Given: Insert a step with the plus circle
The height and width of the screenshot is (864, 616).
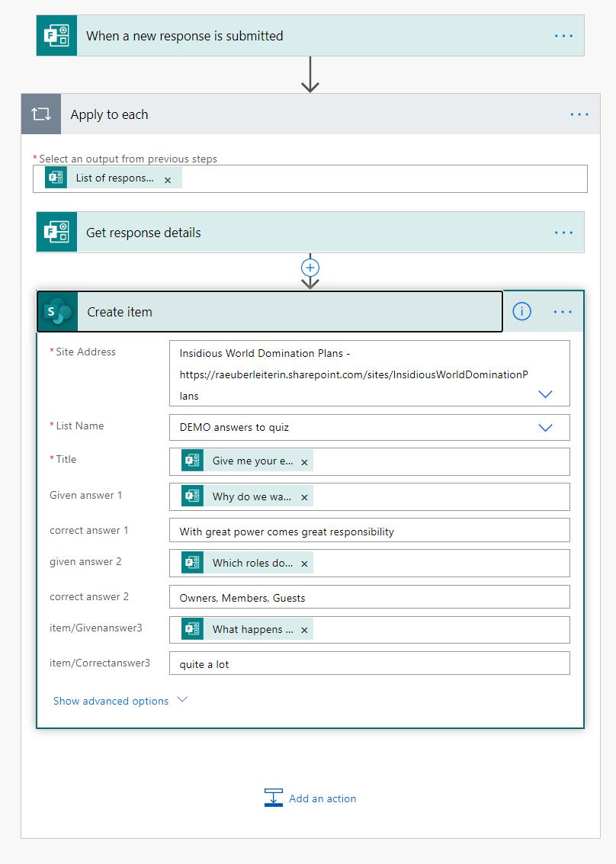Looking at the screenshot, I should (310, 268).
